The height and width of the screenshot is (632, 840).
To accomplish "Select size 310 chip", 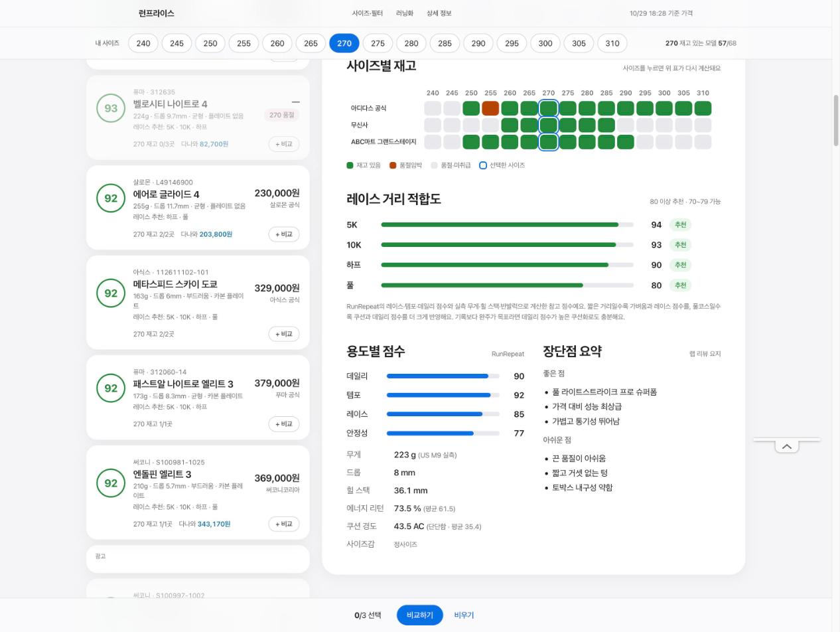I will [612, 43].
